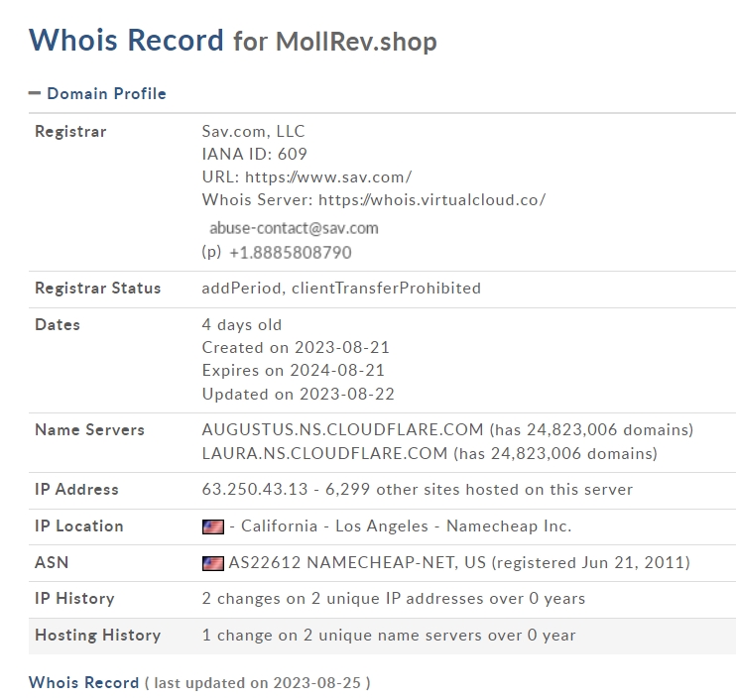Click the IP address 63.250.43.13
The width and height of the screenshot is (736, 700).
(255, 490)
